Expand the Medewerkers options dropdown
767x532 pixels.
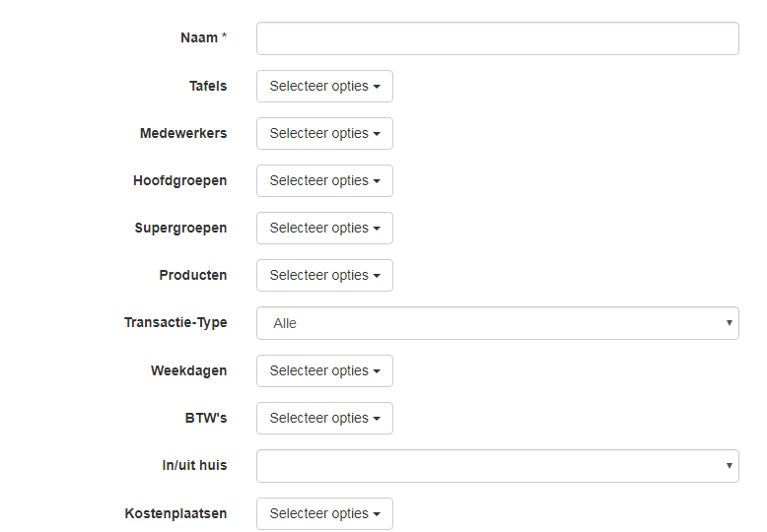pyautogui.click(x=324, y=133)
